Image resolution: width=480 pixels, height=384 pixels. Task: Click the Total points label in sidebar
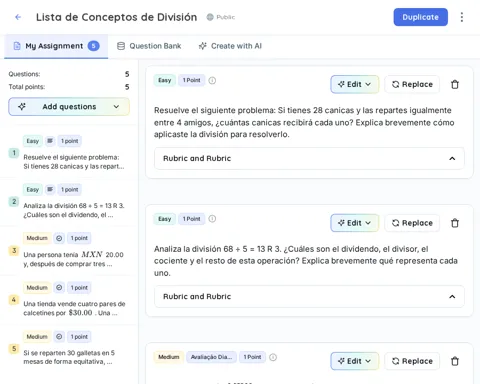[27, 87]
